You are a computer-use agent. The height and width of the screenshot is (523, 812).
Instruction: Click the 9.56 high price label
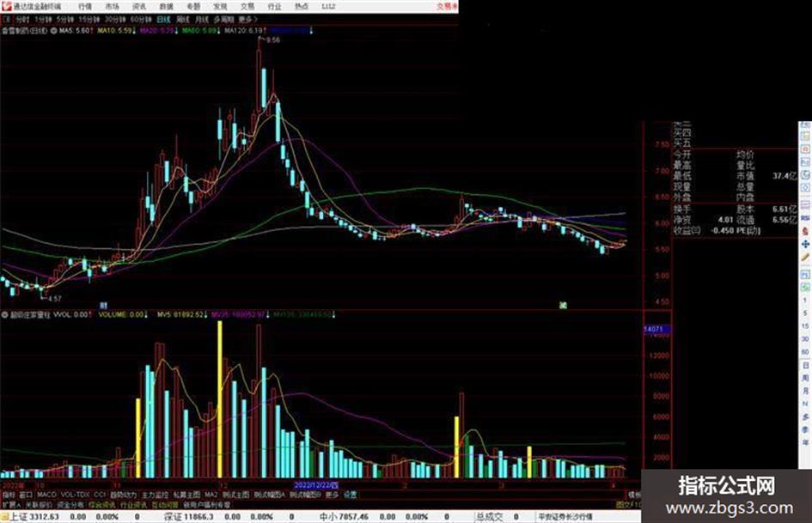point(273,40)
